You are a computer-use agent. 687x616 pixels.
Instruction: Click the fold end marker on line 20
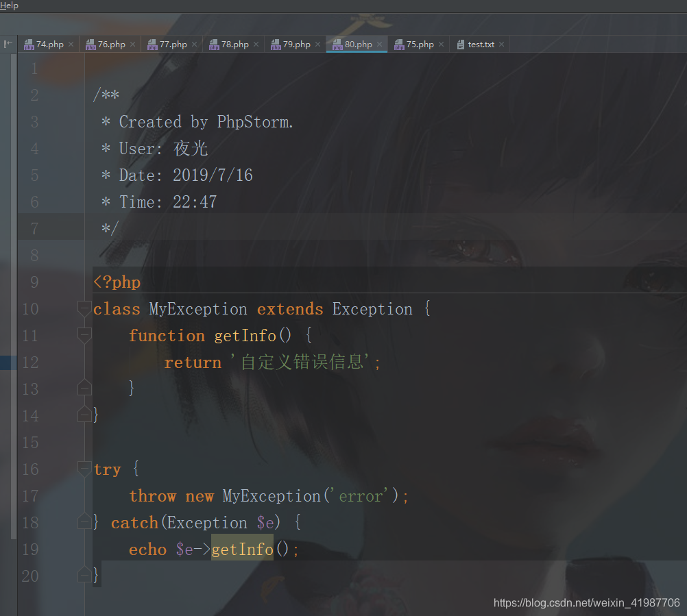pos(84,574)
